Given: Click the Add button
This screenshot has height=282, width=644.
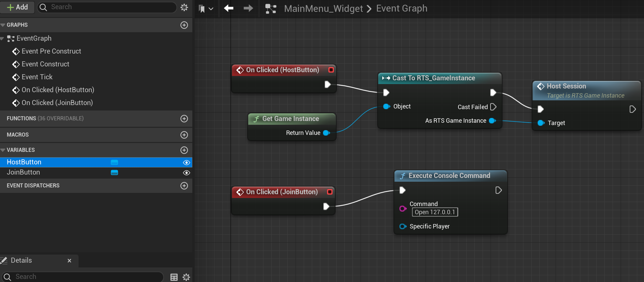Looking at the screenshot, I should tap(17, 7).
